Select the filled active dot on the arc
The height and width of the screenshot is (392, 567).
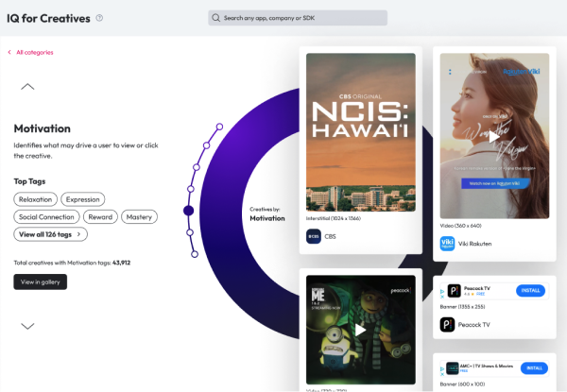[188, 211]
